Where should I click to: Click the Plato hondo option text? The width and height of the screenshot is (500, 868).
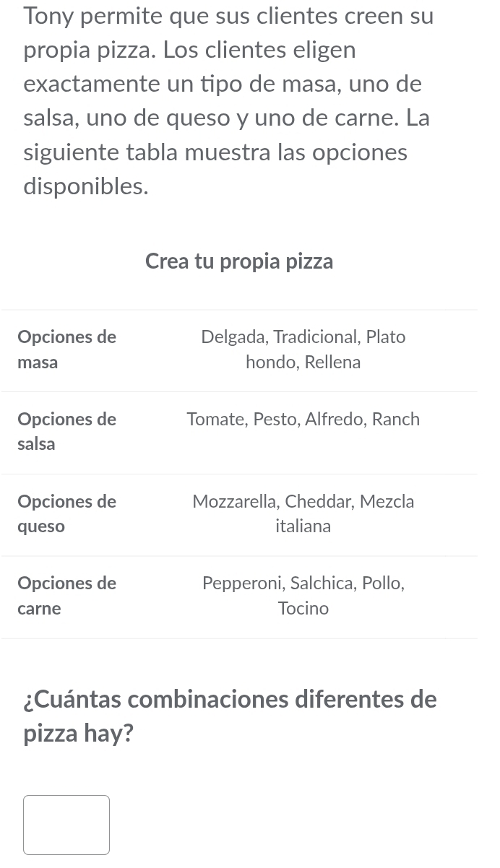point(385,337)
